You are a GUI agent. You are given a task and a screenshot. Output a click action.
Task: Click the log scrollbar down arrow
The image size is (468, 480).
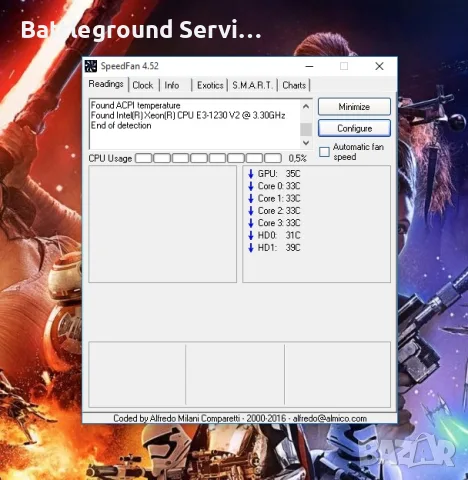tap(306, 143)
